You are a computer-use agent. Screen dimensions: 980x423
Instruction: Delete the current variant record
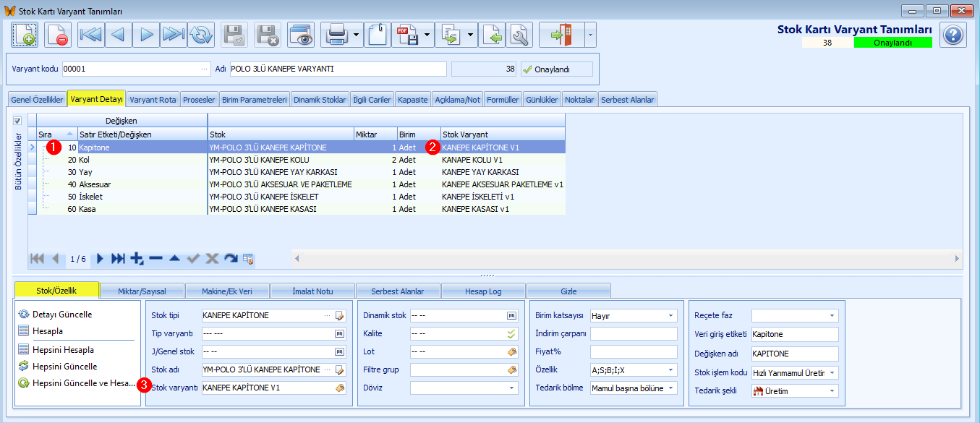57,35
